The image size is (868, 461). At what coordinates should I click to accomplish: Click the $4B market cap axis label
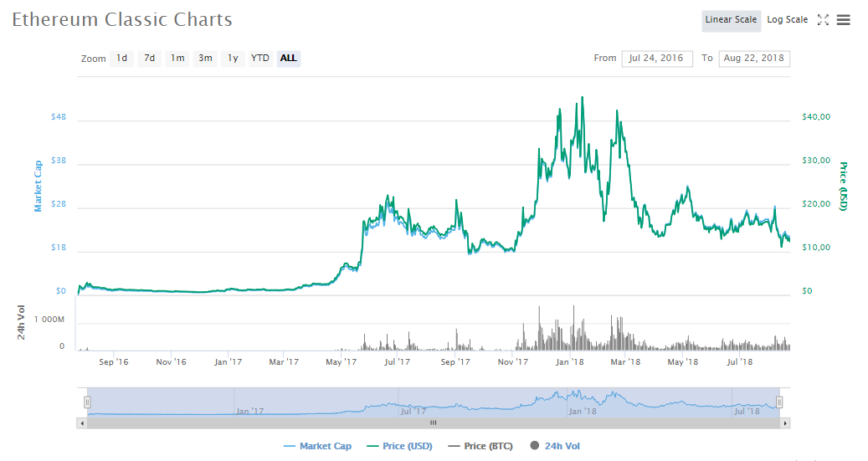coord(58,117)
